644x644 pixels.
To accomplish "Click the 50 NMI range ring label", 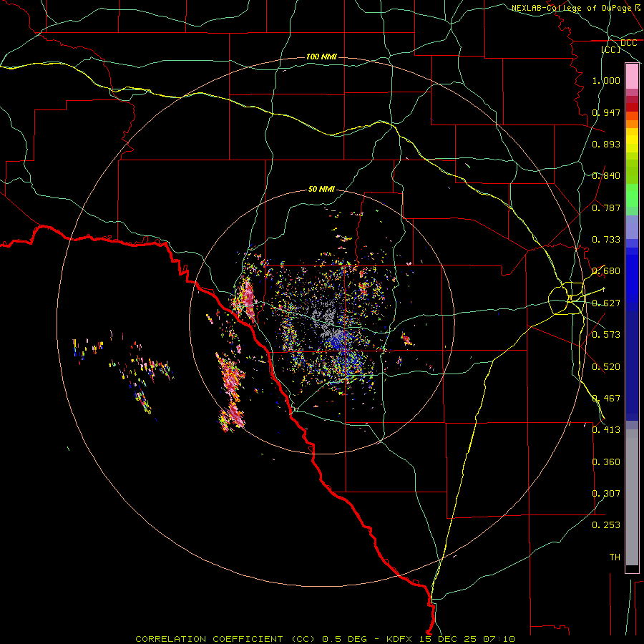I will (x=321, y=189).
